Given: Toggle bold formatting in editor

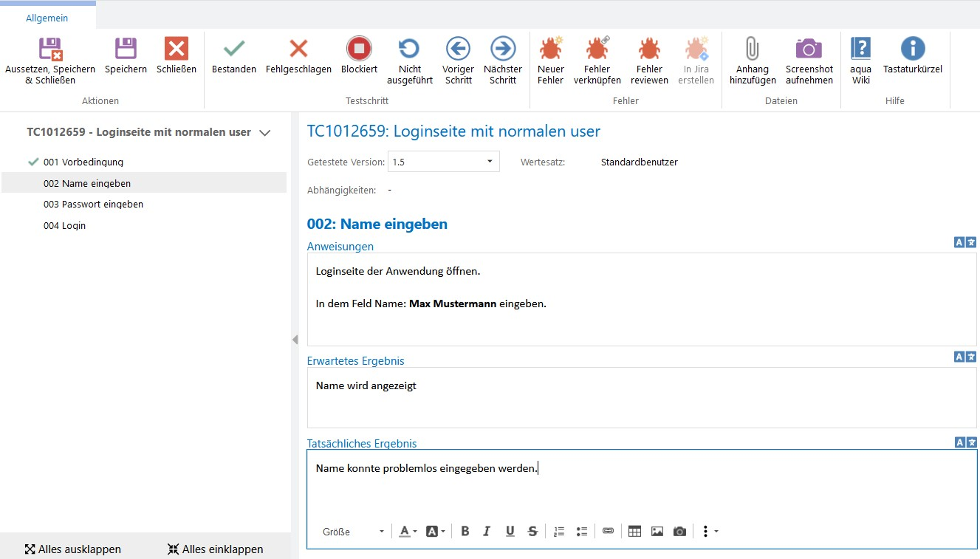Looking at the screenshot, I should click(x=465, y=532).
